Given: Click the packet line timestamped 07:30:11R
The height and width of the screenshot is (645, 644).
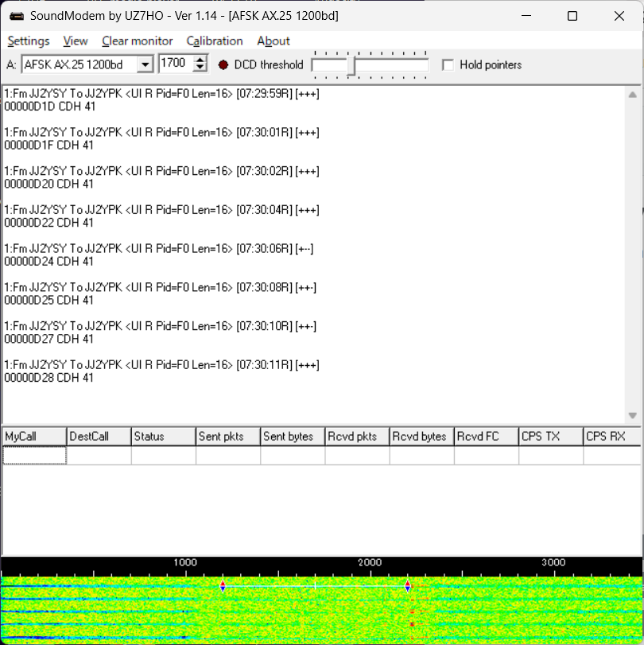Looking at the screenshot, I should pos(161,365).
